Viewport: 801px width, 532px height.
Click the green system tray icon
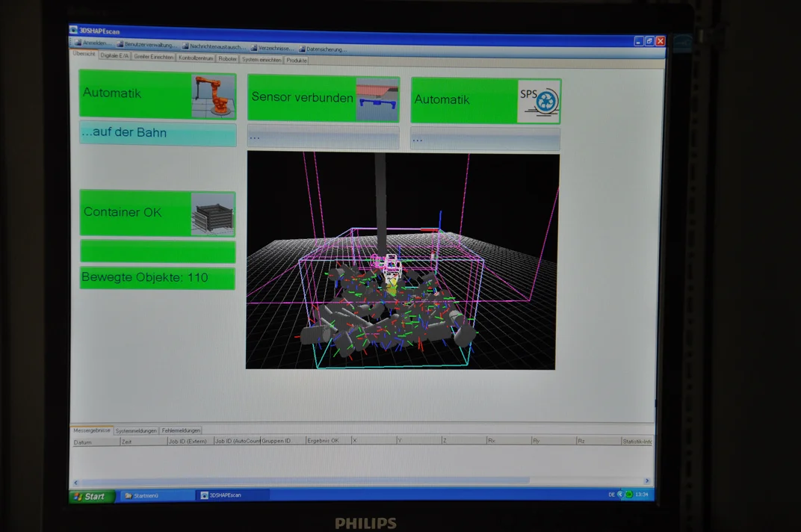[629, 494]
